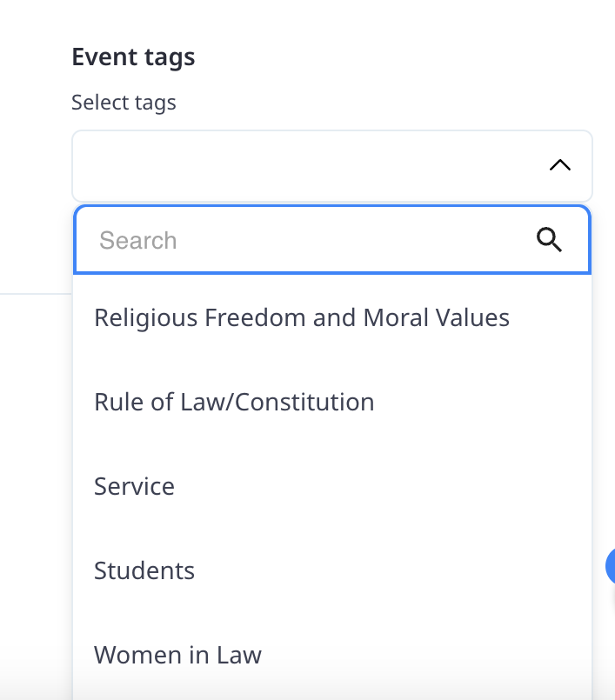This screenshot has height=700, width=615.
Task: Pick the Service tag option
Action: (134, 486)
